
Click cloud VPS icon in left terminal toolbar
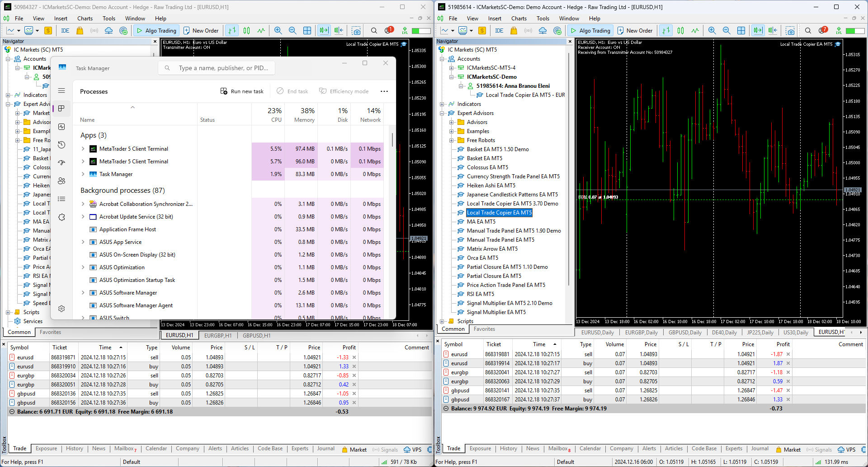[x=108, y=31]
